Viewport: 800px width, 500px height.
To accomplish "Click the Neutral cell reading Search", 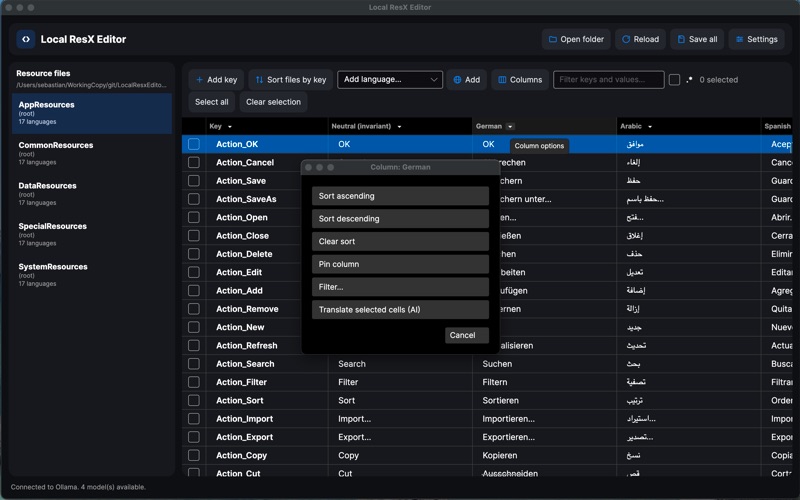I will point(400,364).
